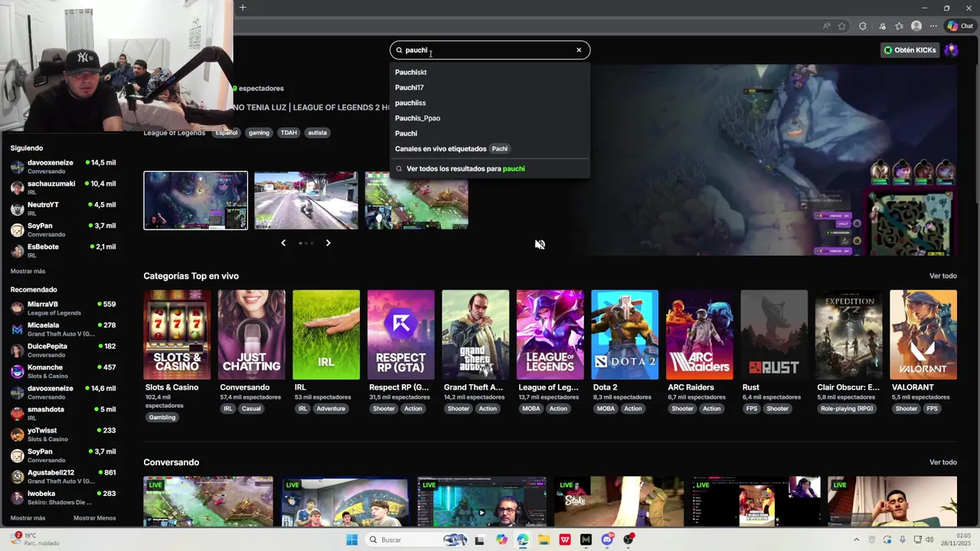Open File Explorer from taskbar
Image resolution: width=980 pixels, height=551 pixels.
point(544,540)
